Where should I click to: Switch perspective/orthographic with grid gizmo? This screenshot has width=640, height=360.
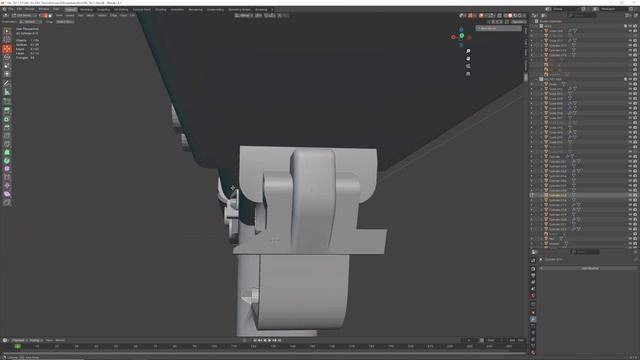tap(468, 74)
